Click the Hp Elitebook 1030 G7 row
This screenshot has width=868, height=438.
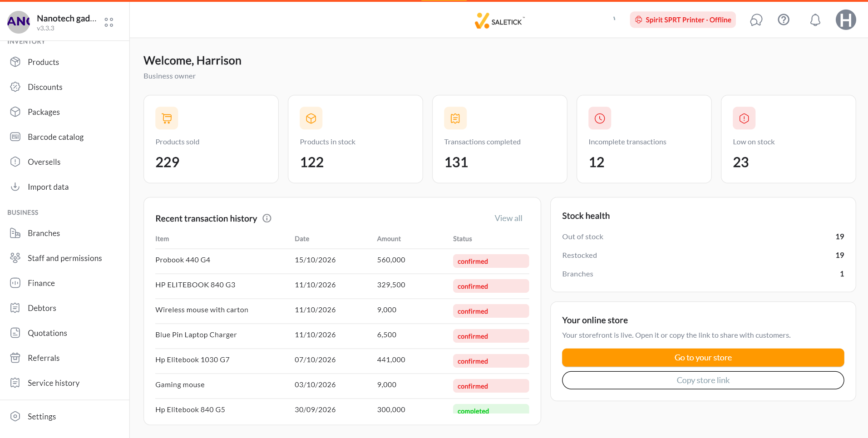coord(342,361)
